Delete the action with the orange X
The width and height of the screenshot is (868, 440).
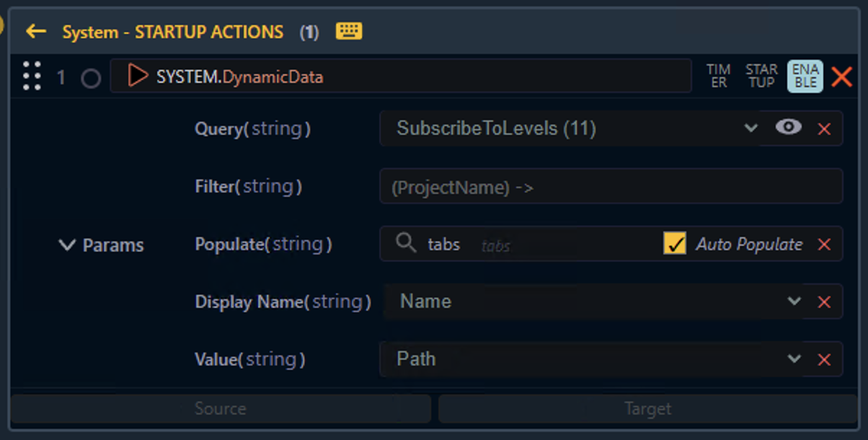coord(841,76)
